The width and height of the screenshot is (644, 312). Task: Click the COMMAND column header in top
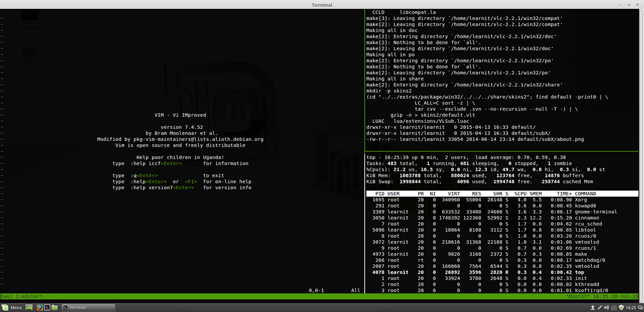tap(586, 193)
